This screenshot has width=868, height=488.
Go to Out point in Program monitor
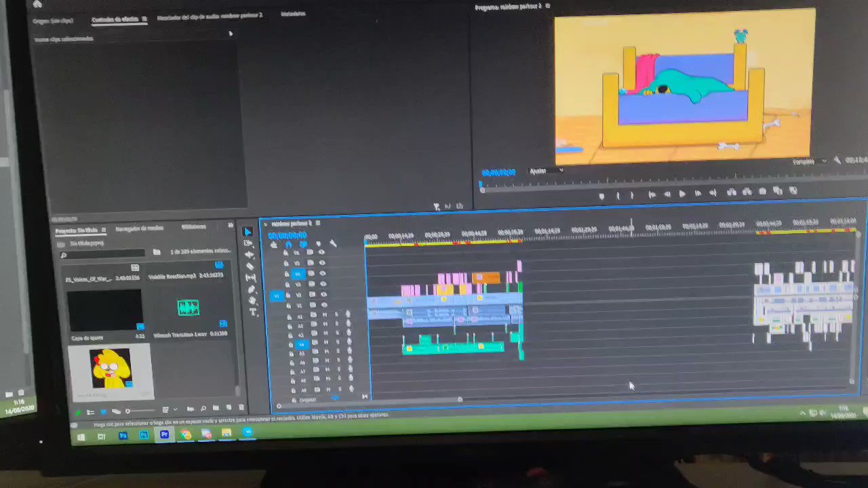[713, 193]
